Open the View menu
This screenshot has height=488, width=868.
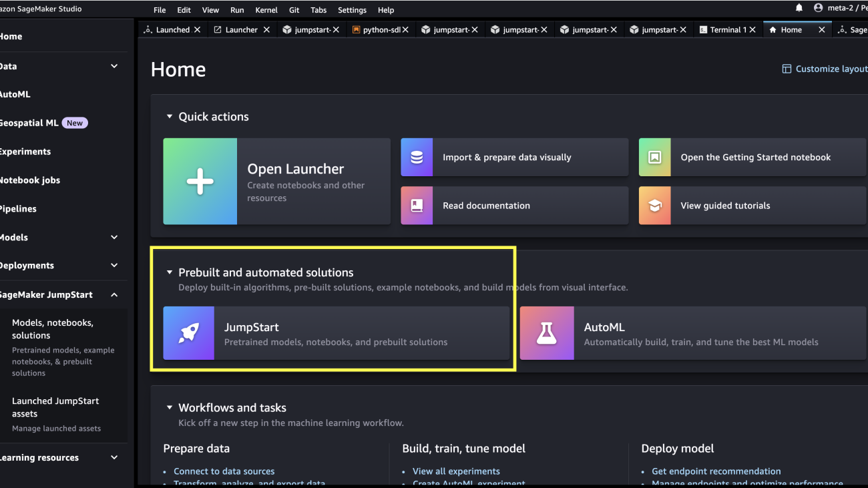point(210,10)
